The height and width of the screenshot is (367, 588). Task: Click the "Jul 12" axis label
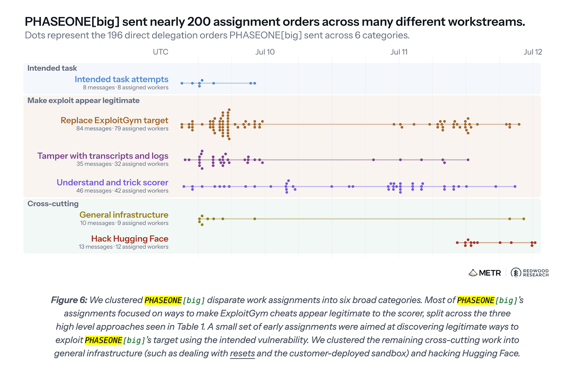533,52
